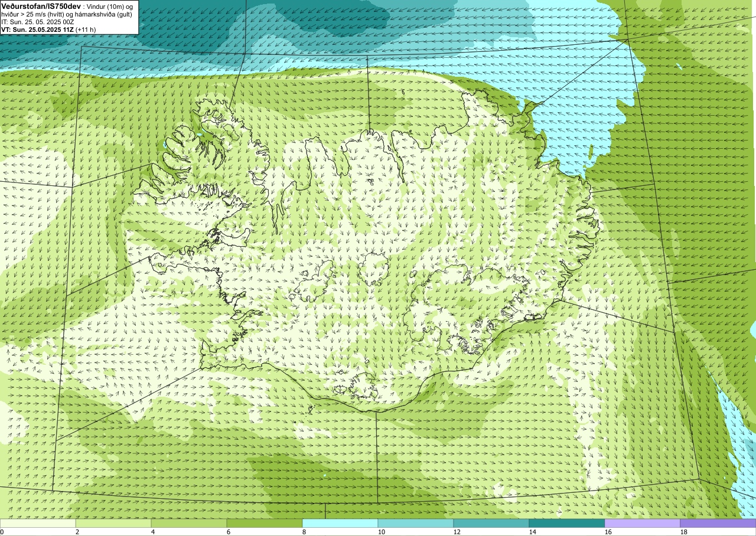Screen dimensions: 756x536
Task: Select the 12–14 m/s teal swatch
Action: [x=491, y=523]
